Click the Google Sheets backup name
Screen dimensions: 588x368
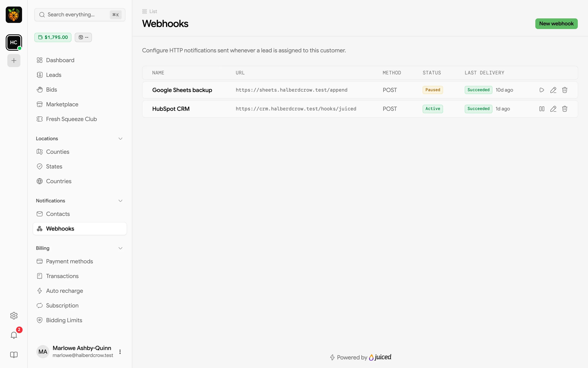coord(182,90)
